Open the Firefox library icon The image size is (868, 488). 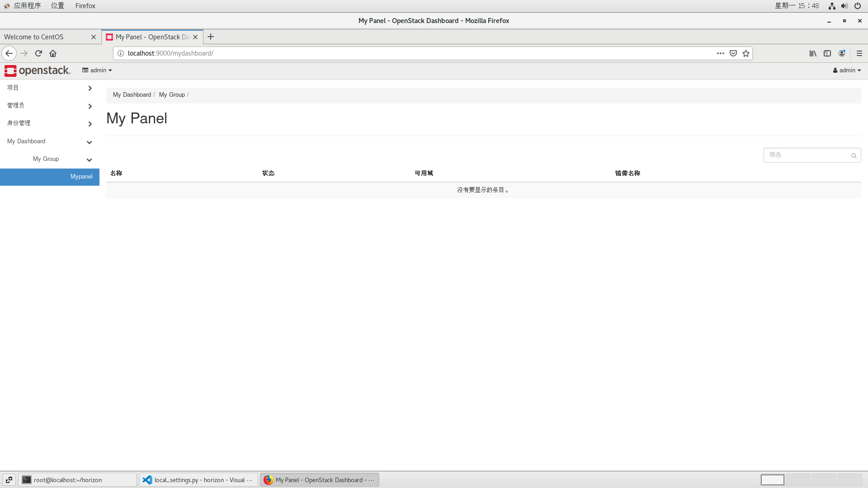tap(812, 53)
